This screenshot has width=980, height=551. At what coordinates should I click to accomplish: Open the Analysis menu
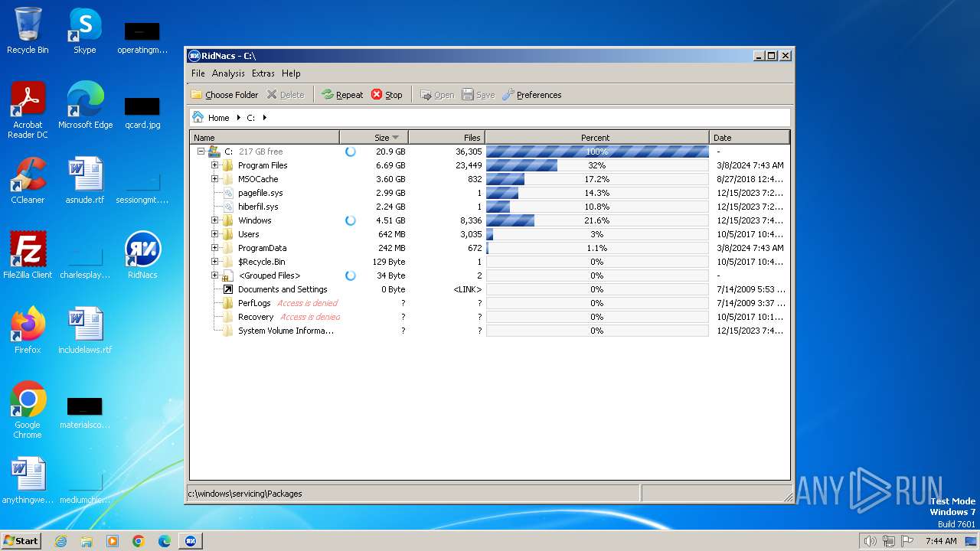228,73
